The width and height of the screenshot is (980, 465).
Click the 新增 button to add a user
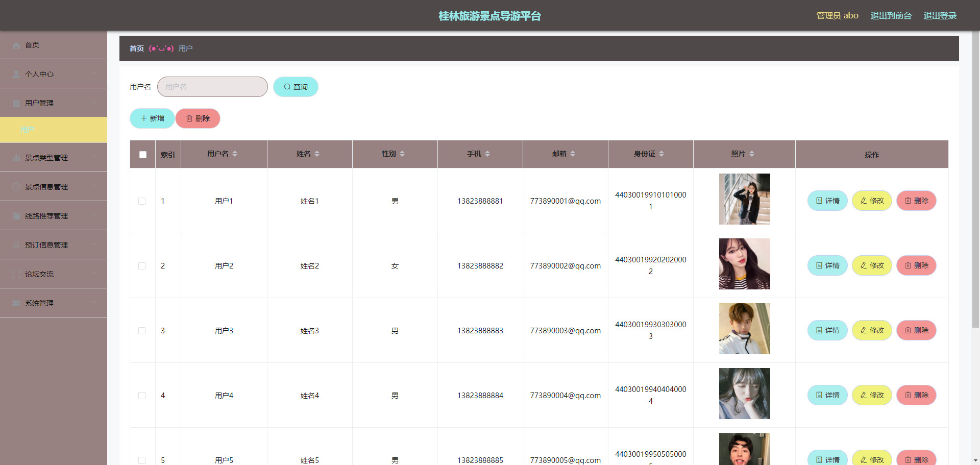152,118
